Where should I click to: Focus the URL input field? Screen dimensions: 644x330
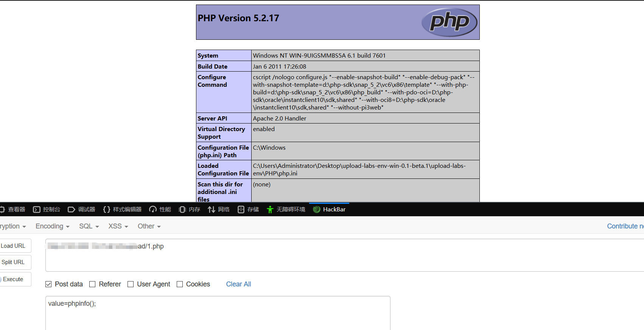pos(344,255)
